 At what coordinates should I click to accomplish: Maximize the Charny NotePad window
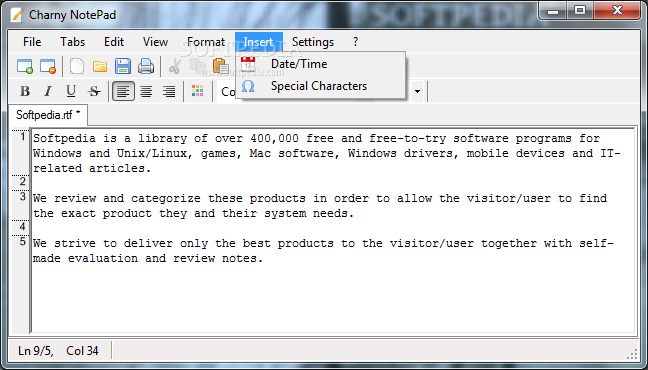pyautogui.click(x=580, y=10)
